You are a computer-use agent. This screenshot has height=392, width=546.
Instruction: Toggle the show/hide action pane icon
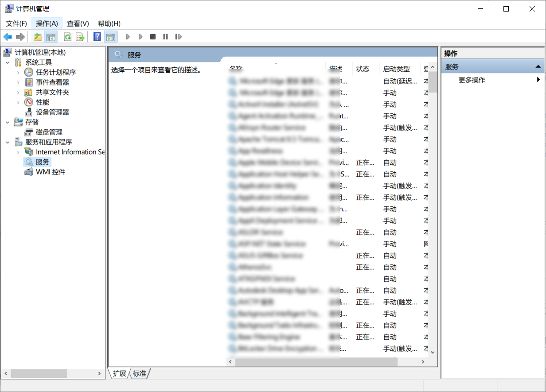coord(110,37)
